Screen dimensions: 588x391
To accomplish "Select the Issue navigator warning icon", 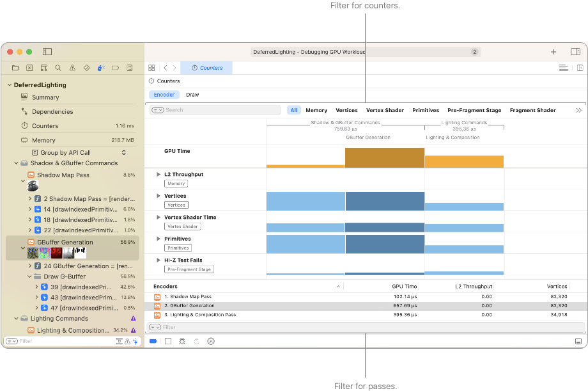I will coord(72,68).
